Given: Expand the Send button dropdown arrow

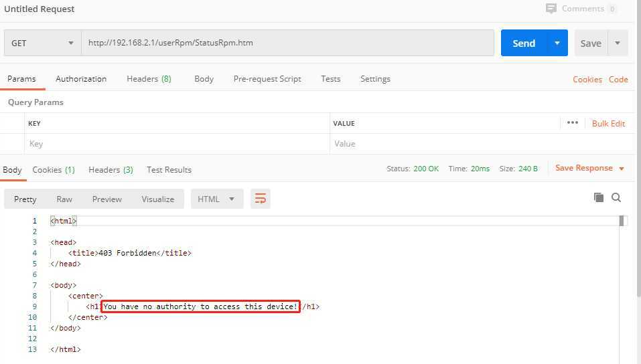Looking at the screenshot, I should pyautogui.click(x=557, y=43).
